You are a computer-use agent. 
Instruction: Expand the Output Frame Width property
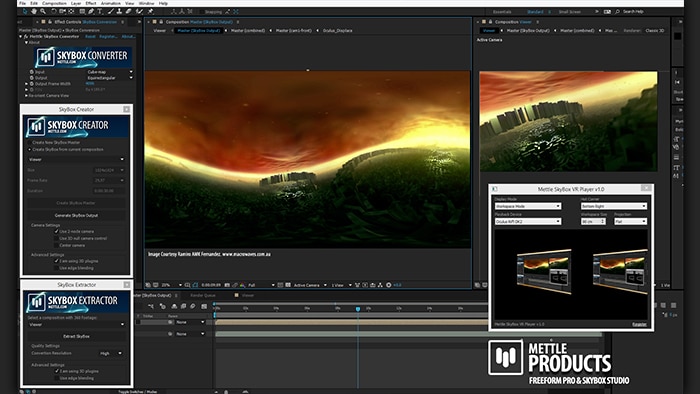coord(26,83)
